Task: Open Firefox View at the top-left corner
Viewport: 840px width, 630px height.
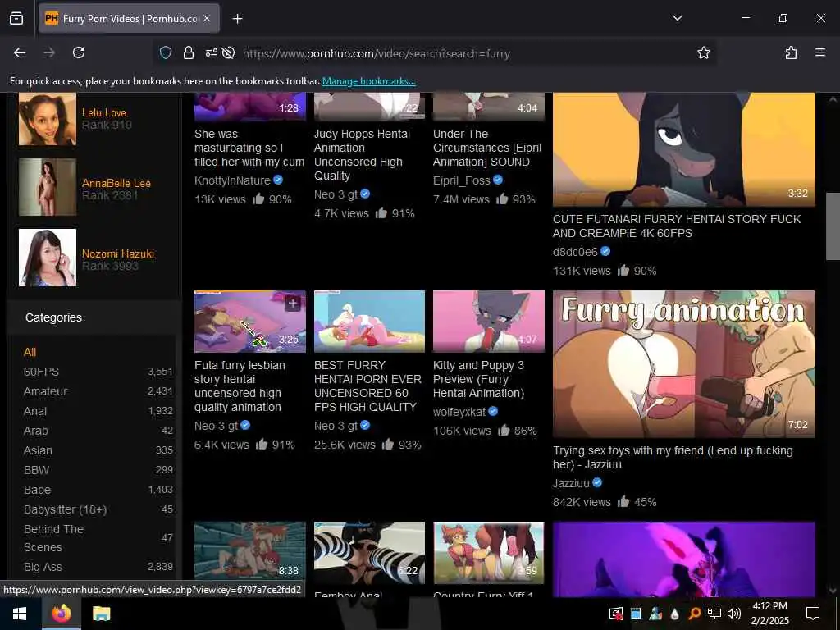Action: 16,18
